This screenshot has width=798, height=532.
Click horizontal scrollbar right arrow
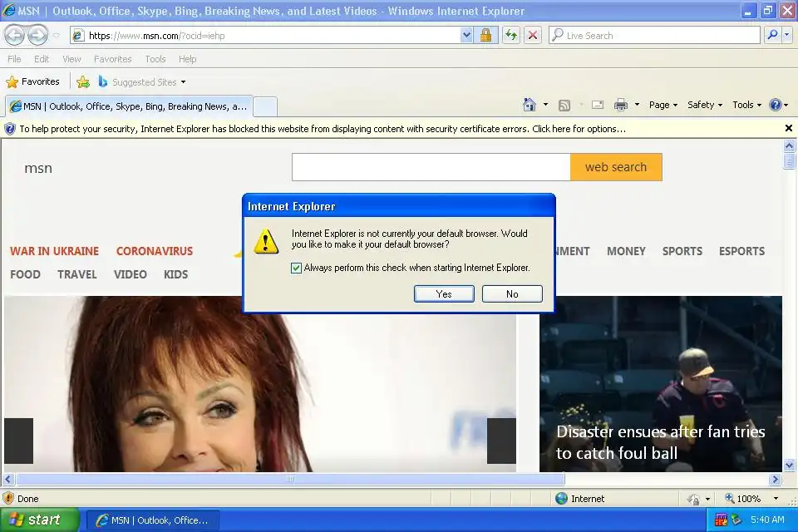pyautogui.click(x=775, y=479)
